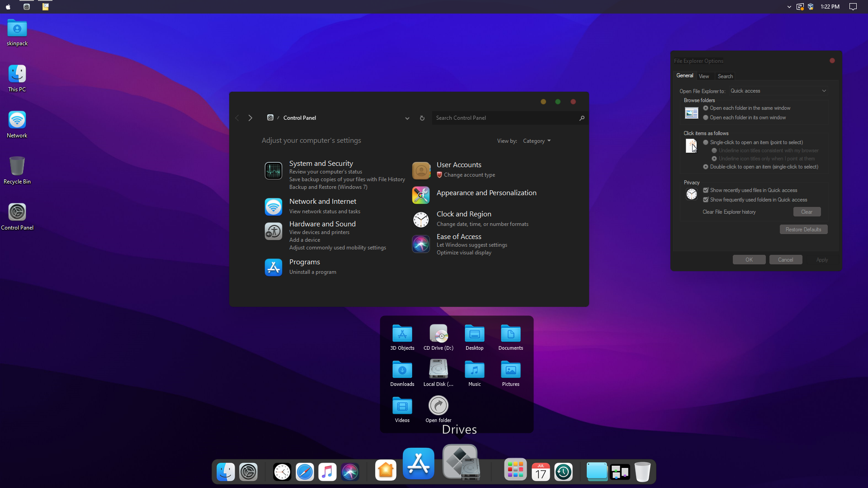This screenshot has width=868, height=488.
Task: Switch to the Search tab
Action: (725, 76)
